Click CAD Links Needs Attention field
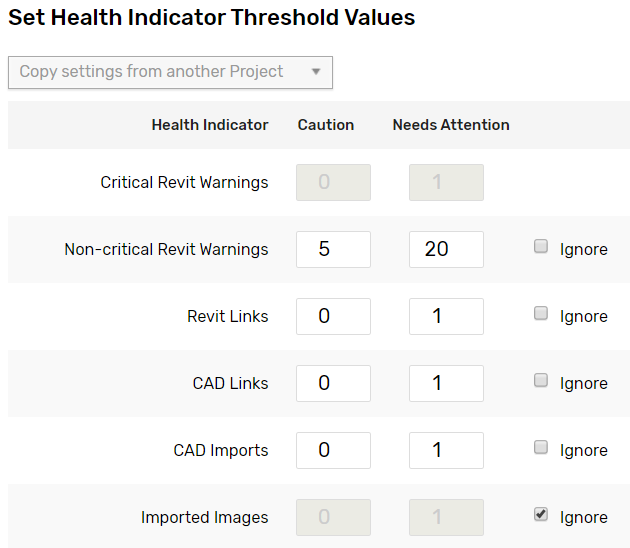630x548 pixels. point(446,383)
